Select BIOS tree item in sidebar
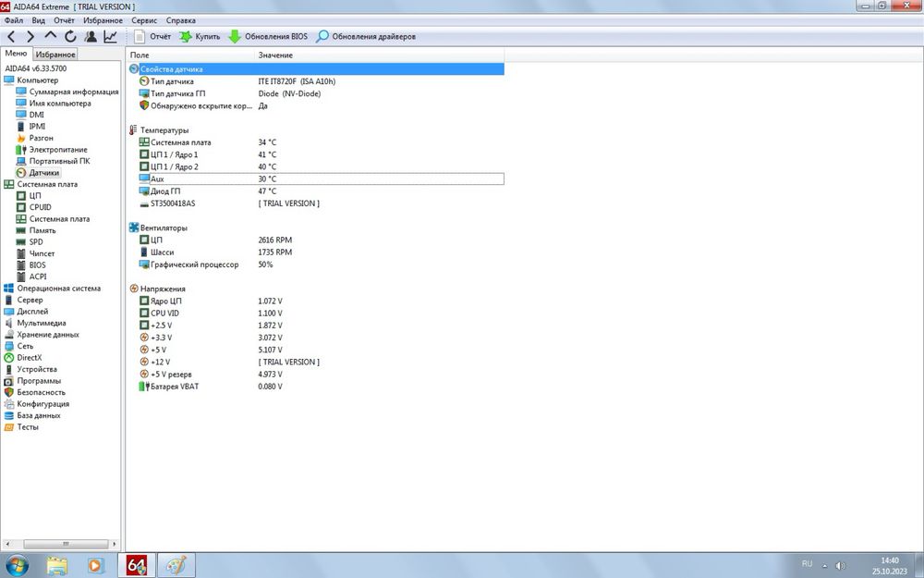 [x=30, y=264]
